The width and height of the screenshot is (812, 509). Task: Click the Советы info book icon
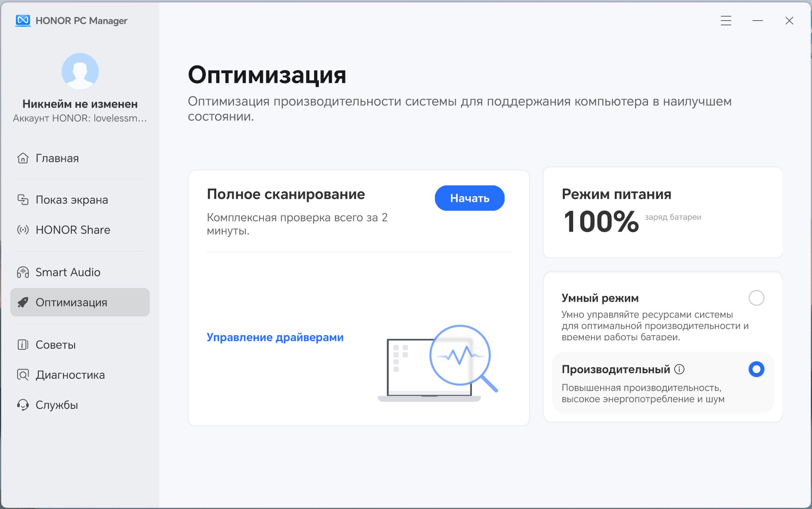pyautogui.click(x=23, y=345)
